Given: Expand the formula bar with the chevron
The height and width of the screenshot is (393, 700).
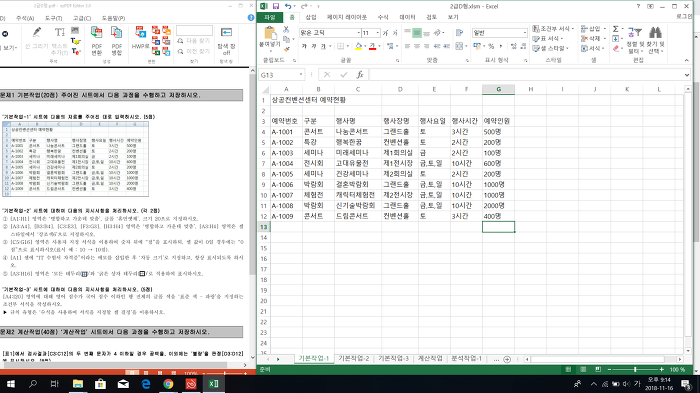Looking at the screenshot, I should (x=687, y=75).
